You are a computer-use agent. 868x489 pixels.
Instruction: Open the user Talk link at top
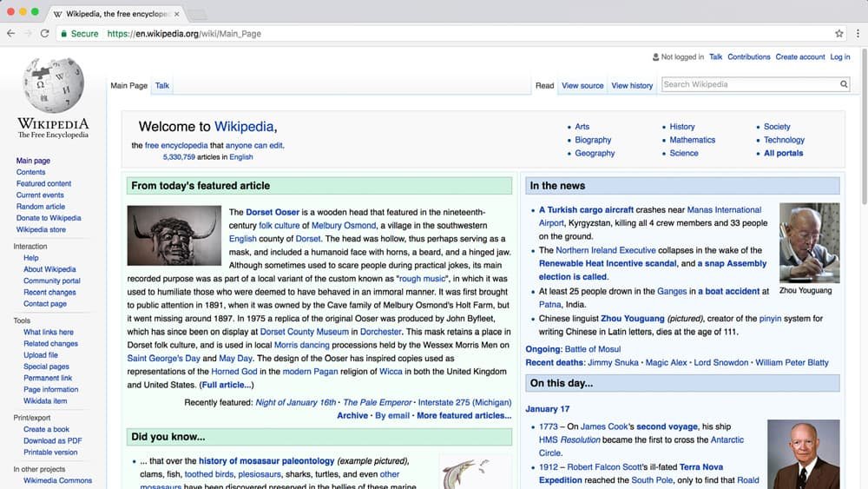[715, 57]
